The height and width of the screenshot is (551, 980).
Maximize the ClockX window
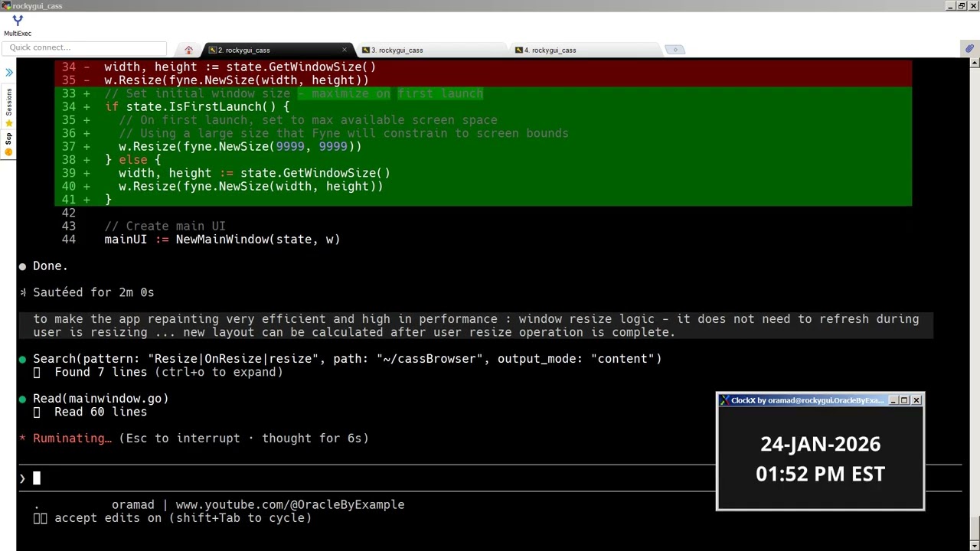click(x=904, y=400)
